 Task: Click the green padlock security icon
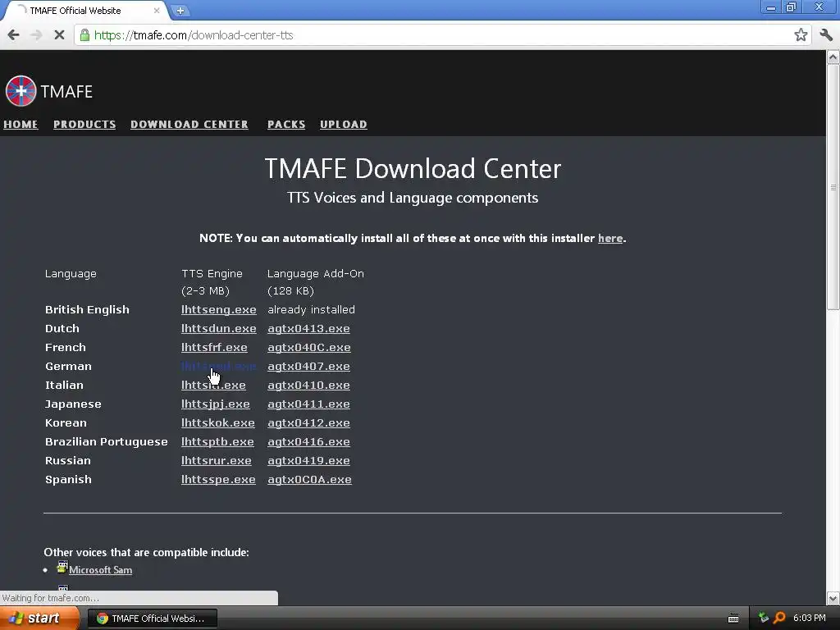[84, 35]
